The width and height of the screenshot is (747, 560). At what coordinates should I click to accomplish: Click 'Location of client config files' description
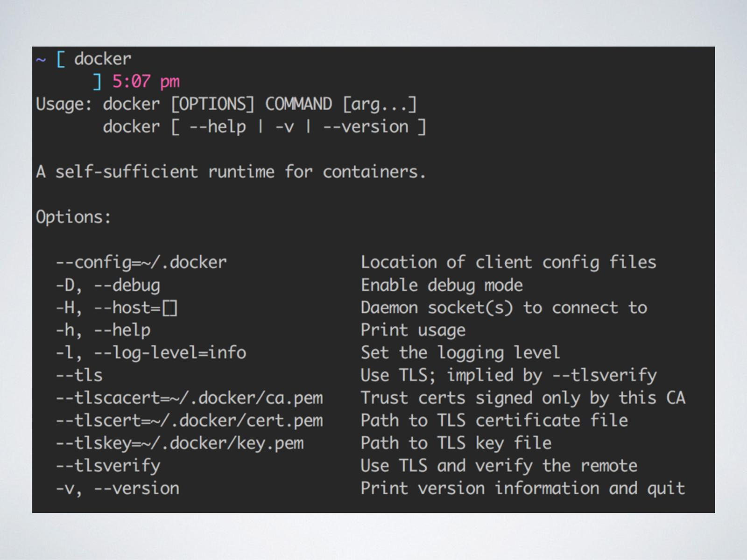tap(508, 262)
